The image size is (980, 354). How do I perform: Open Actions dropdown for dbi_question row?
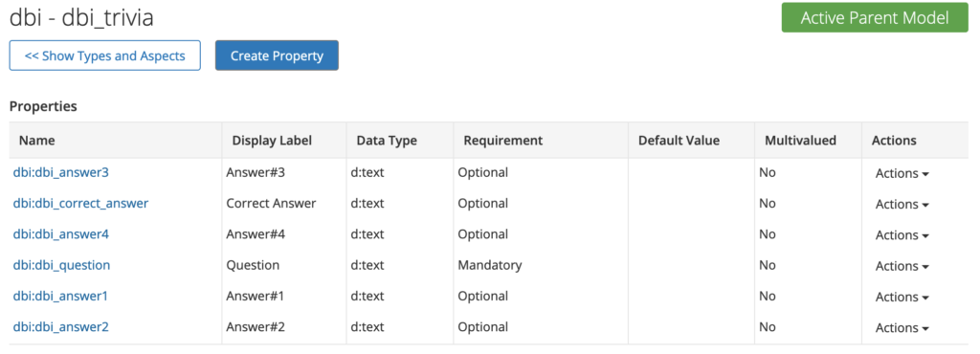pos(902,266)
